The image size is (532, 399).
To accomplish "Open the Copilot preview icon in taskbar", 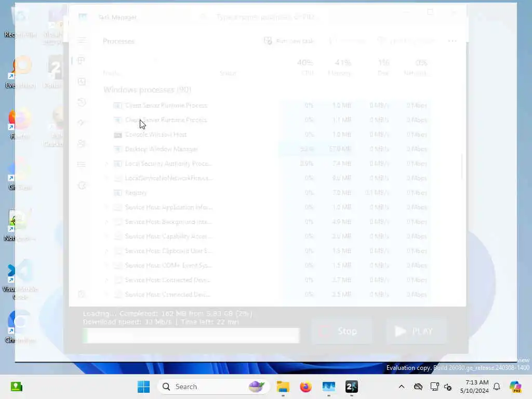I will point(515,387).
